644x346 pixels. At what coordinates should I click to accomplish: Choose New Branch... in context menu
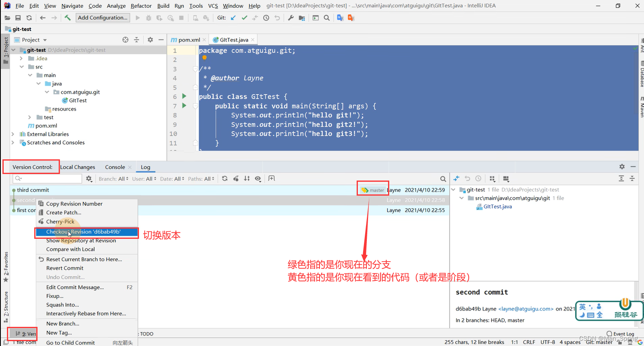point(86,324)
